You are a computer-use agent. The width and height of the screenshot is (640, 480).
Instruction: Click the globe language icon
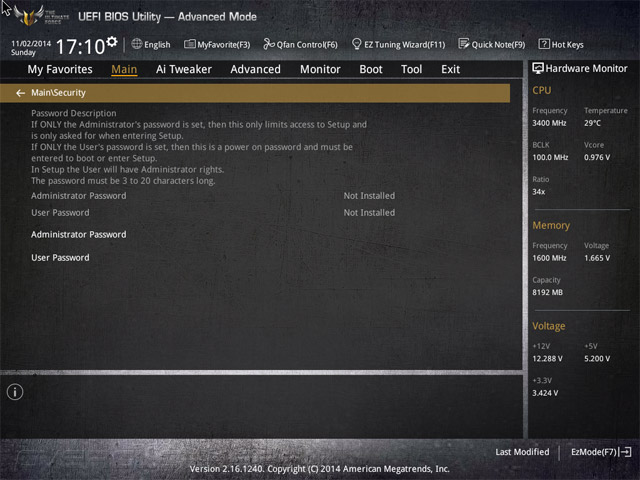137,44
